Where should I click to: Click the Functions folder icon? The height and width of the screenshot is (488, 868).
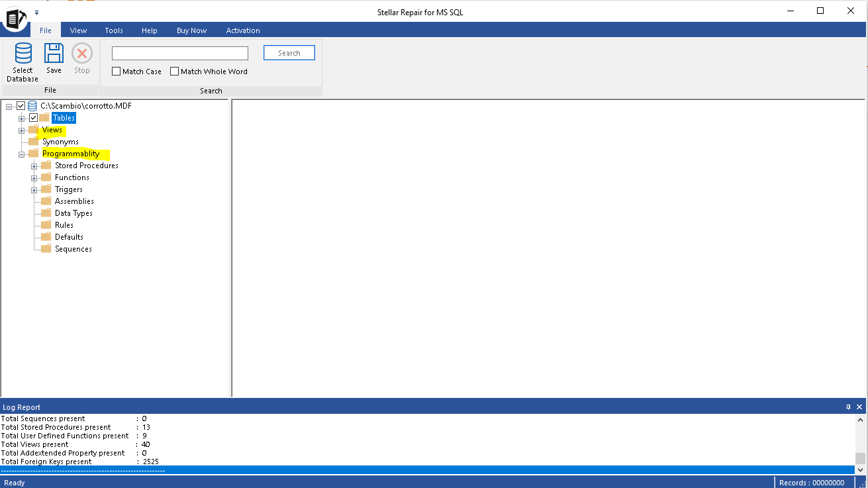tap(46, 177)
